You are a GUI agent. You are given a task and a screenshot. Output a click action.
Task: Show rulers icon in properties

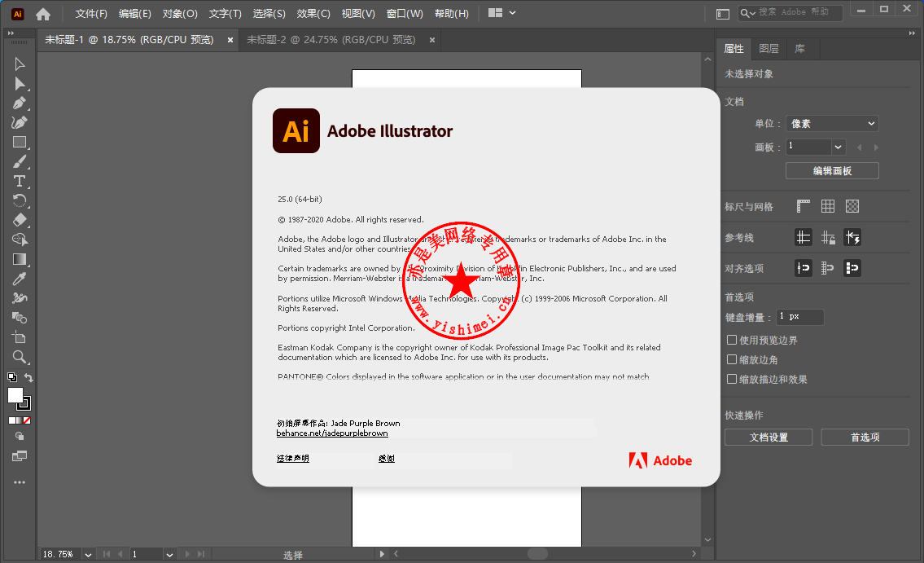click(x=804, y=206)
